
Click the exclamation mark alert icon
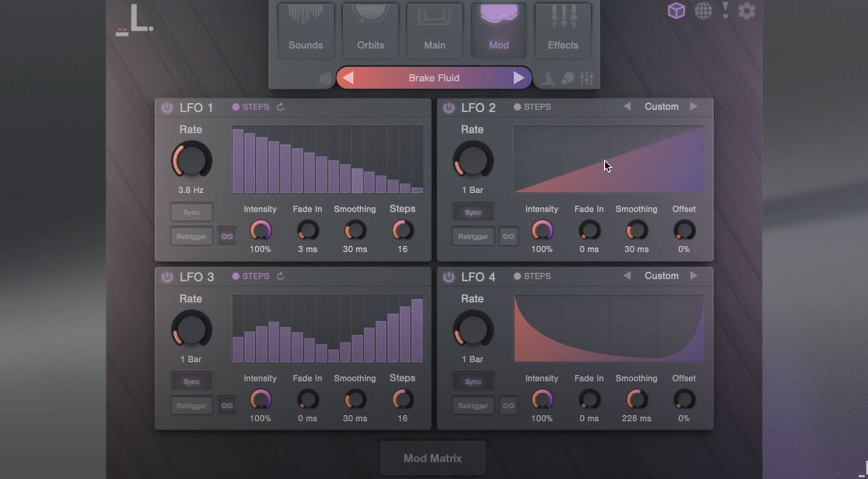pos(725,10)
